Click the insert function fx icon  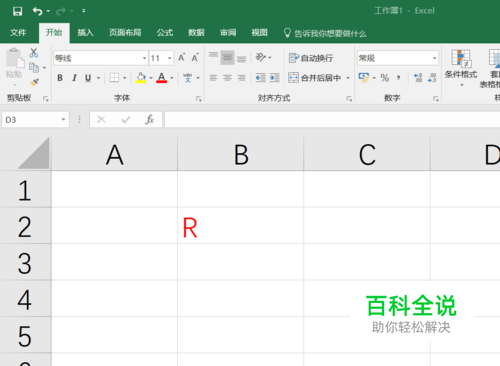[x=149, y=120]
